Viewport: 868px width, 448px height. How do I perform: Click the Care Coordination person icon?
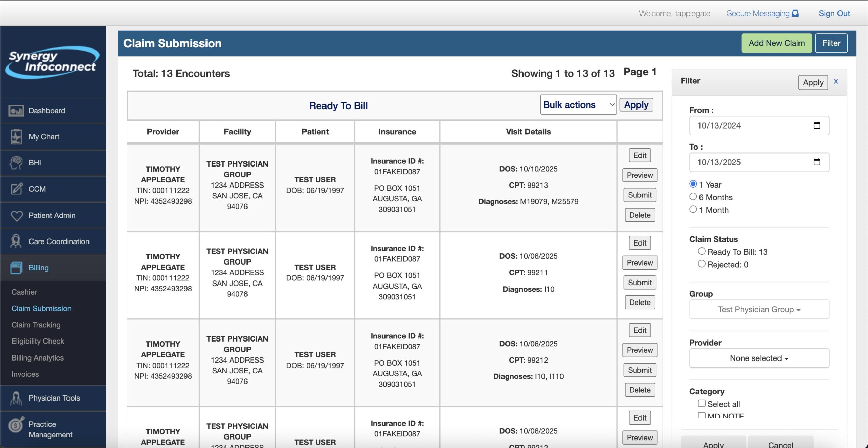point(16,241)
